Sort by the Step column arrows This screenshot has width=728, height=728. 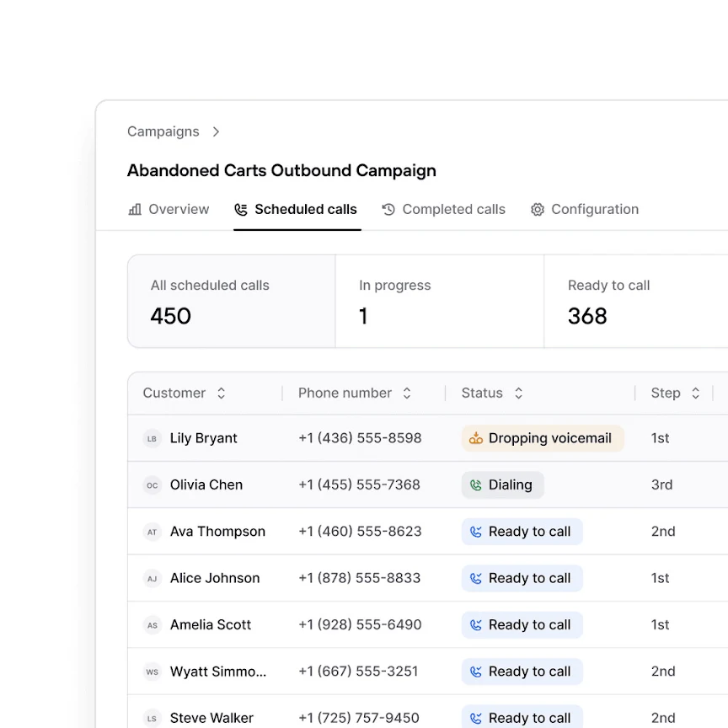pos(695,393)
